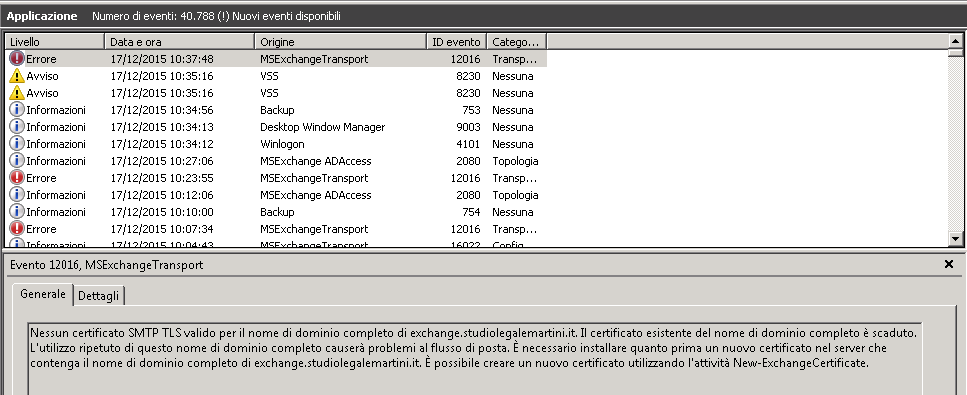Sort by the ID evento column
The width and height of the screenshot is (967, 395).
(x=456, y=42)
